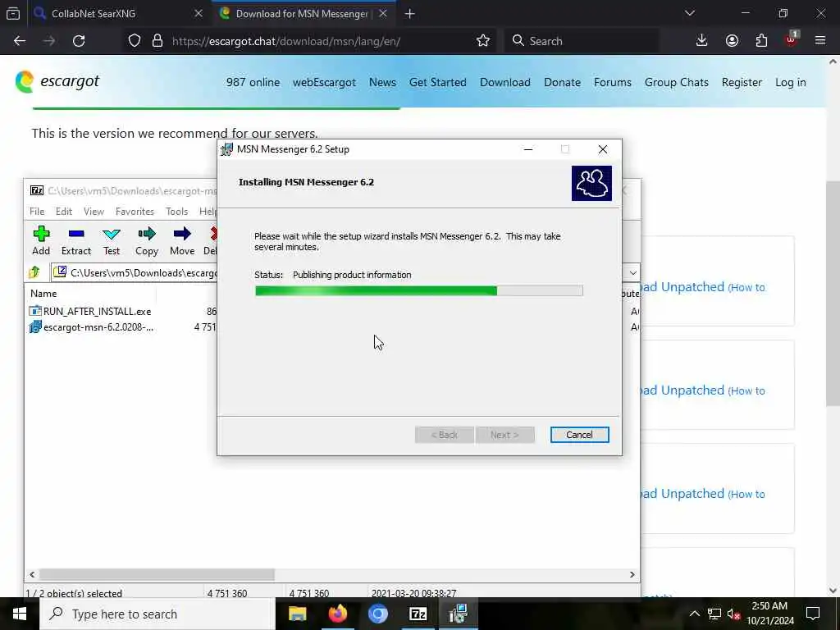This screenshot has width=840, height=630.
Task: Open the Windows Start menu
Action: (20, 614)
